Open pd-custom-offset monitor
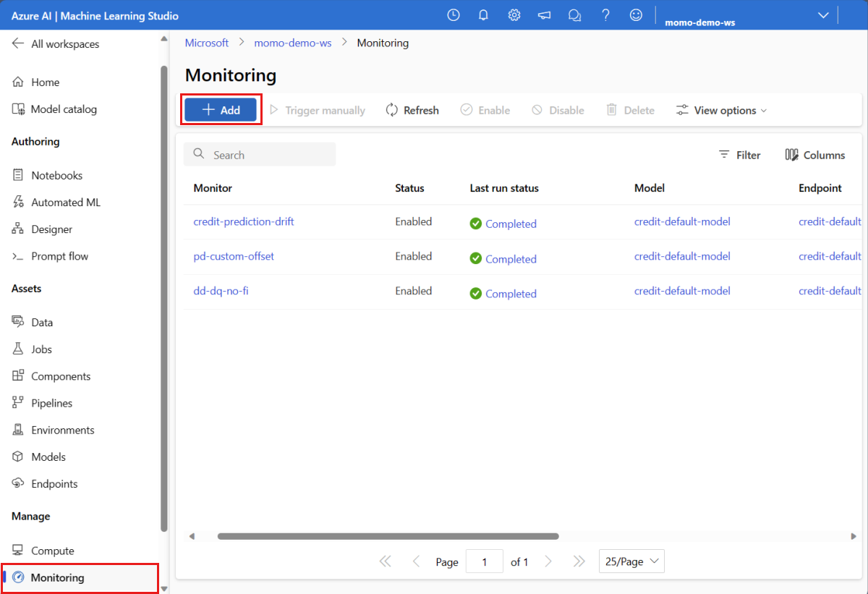Viewport: 868px width, 594px height. [x=234, y=256]
